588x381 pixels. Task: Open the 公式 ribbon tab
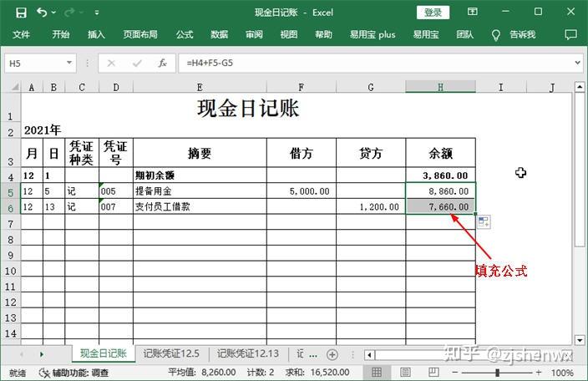(x=185, y=35)
